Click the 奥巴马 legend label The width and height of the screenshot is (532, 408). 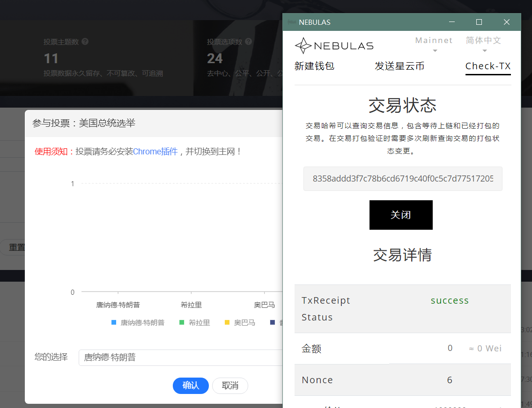pyautogui.click(x=244, y=322)
